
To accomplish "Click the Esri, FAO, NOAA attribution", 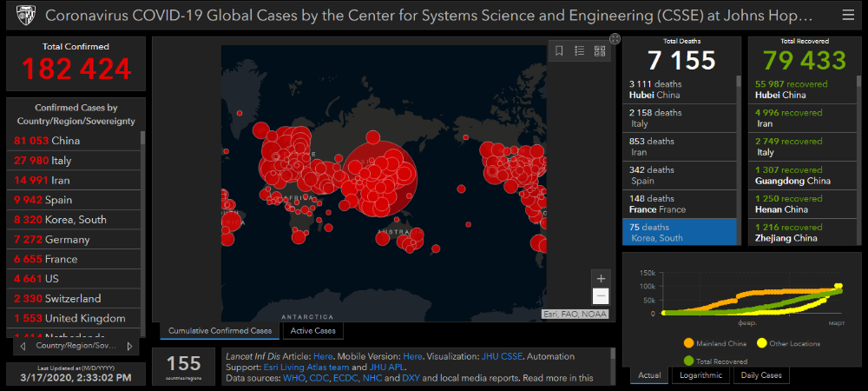I will click(575, 314).
